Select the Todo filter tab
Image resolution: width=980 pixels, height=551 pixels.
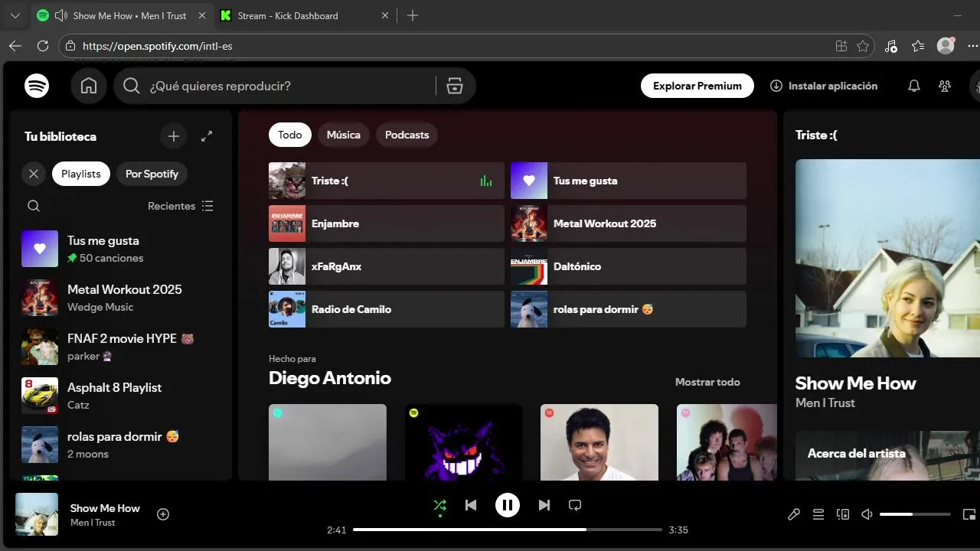coord(290,135)
